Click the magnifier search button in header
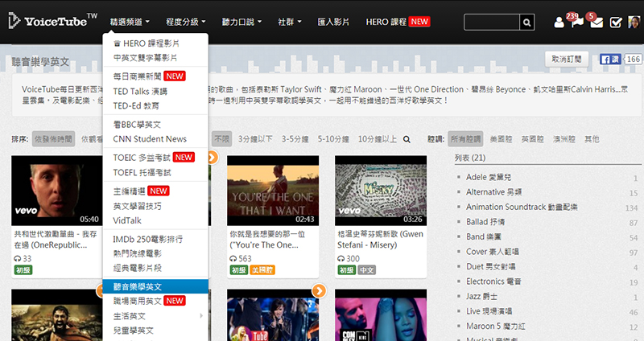The width and height of the screenshot is (644, 341). pos(527,22)
